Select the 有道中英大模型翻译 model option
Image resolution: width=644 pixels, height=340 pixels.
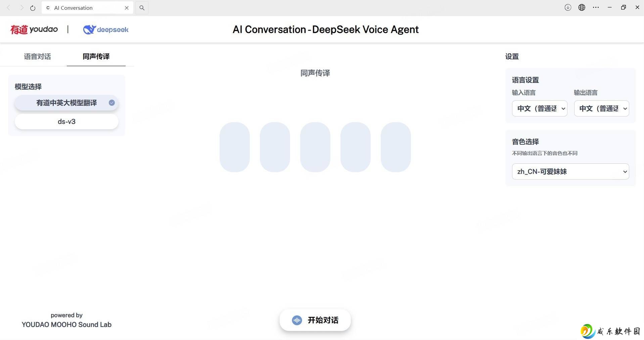click(x=66, y=103)
